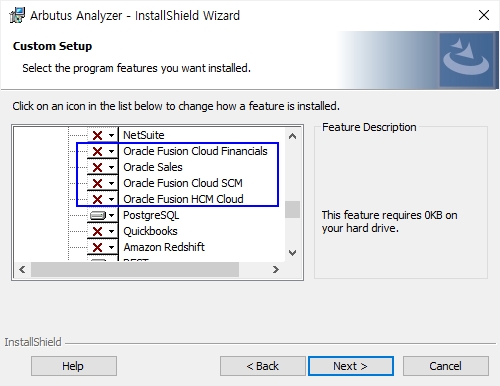Image resolution: width=500 pixels, height=386 pixels.
Task: Click the horizontal scrollbar right arrow
Action: (x=276, y=269)
